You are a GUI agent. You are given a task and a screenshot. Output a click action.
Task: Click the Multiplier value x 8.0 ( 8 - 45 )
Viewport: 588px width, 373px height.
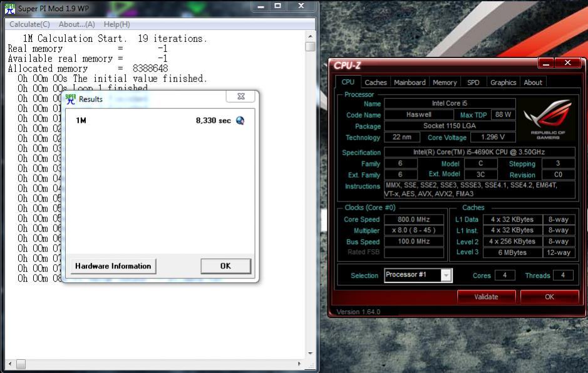tap(414, 230)
